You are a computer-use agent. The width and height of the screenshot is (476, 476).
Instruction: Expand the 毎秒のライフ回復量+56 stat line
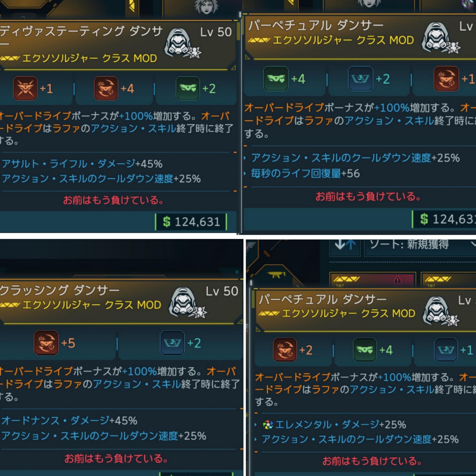tap(305, 173)
